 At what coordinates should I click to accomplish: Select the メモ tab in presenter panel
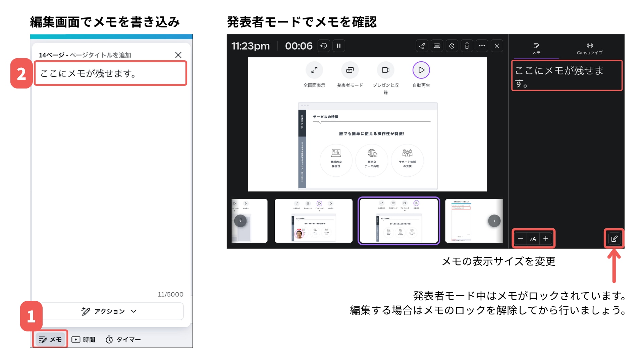tap(536, 49)
